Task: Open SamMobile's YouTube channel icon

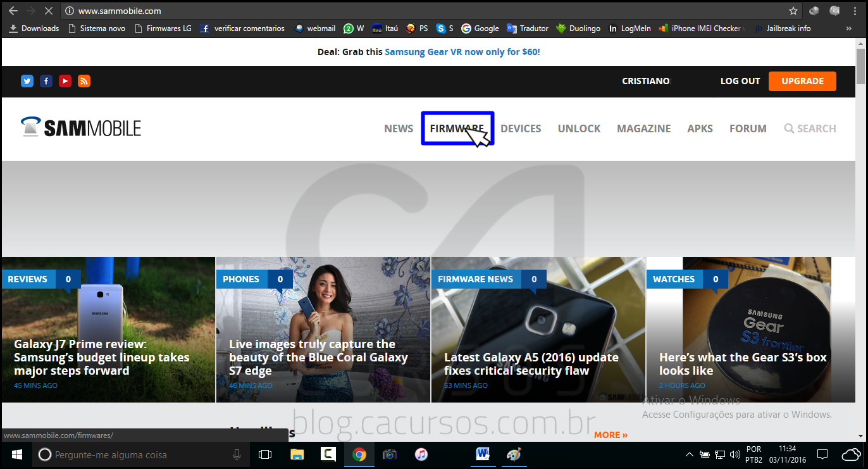Action: (x=65, y=81)
